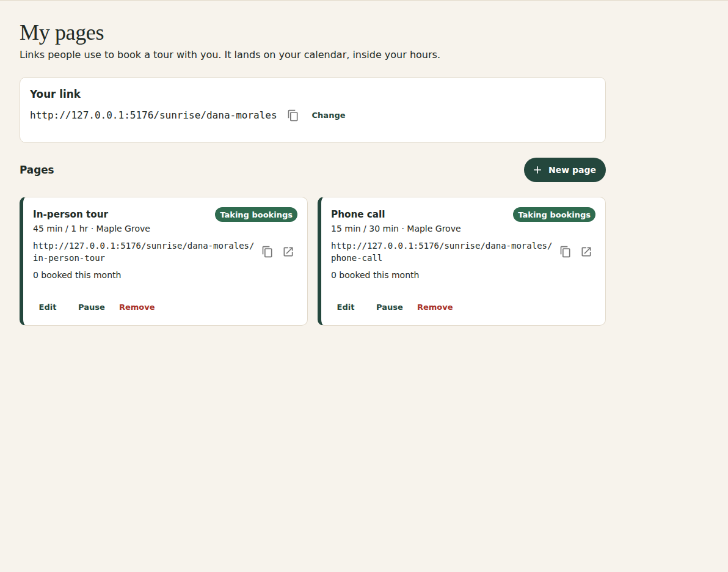This screenshot has height=572, width=728.
Task: Edit the Phone call page
Action: click(346, 307)
